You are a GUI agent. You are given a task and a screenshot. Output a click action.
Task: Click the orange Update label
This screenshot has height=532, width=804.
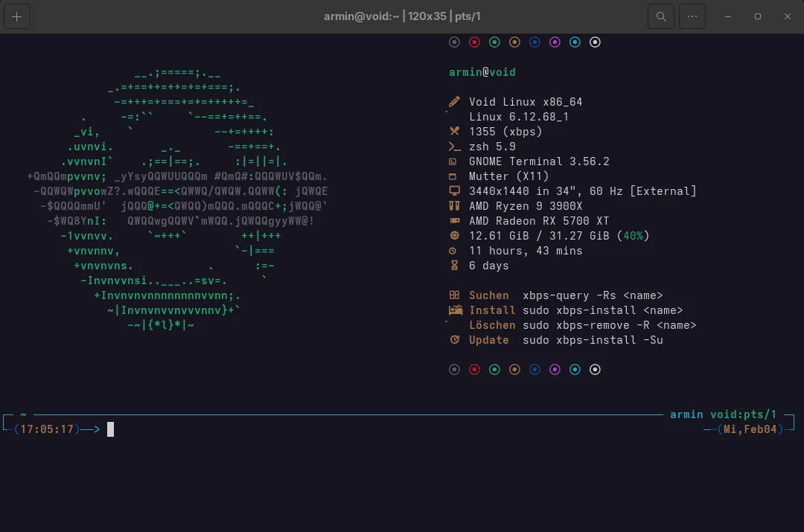(x=488, y=340)
